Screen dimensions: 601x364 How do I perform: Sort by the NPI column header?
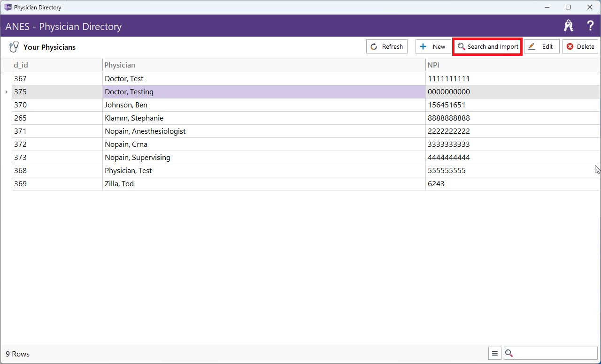pyautogui.click(x=513, y=65)
